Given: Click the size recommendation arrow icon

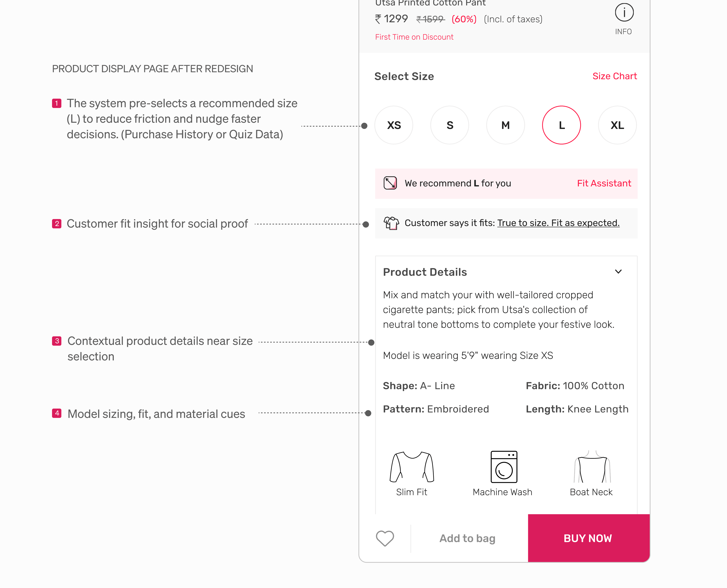Looking at the screenshot, I should pyautogui.click(x=390, y=183).
